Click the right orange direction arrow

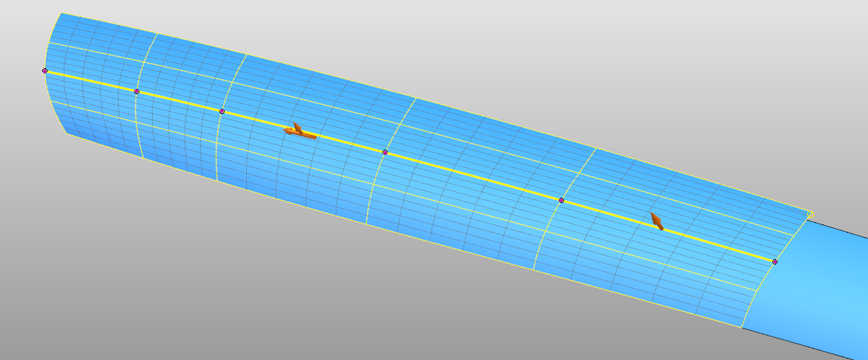click(656, 221)
